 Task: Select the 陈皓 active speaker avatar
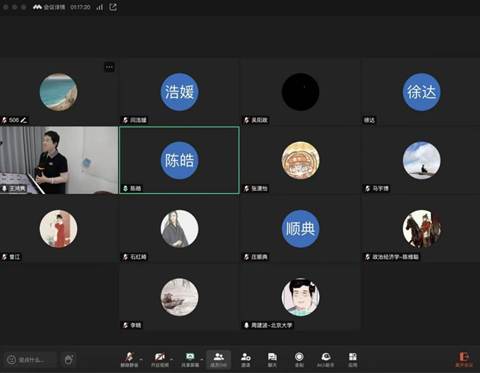click(x=179, y=160)
